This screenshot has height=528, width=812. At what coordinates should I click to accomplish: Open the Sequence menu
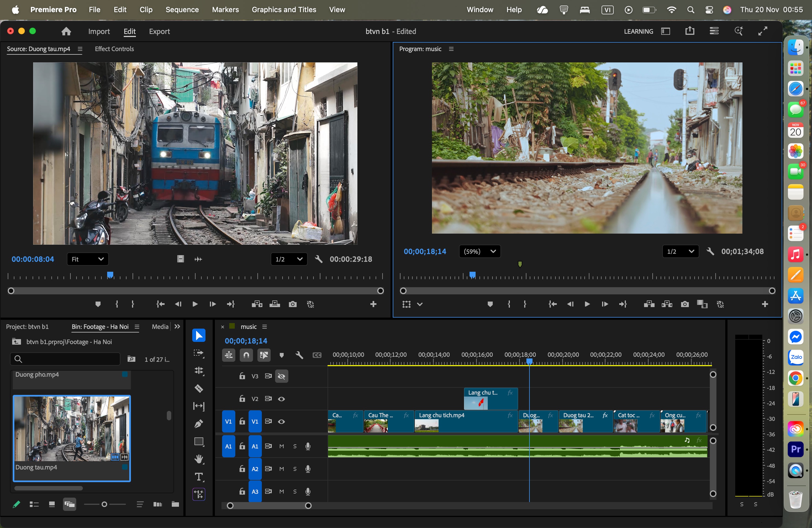182,10
